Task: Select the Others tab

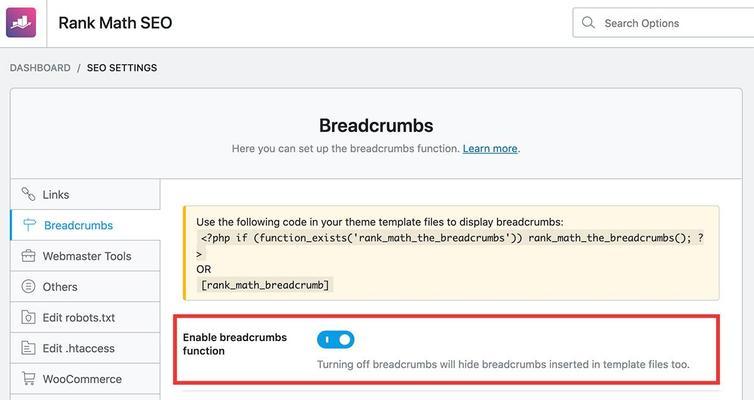Action: tap(85, 287)
